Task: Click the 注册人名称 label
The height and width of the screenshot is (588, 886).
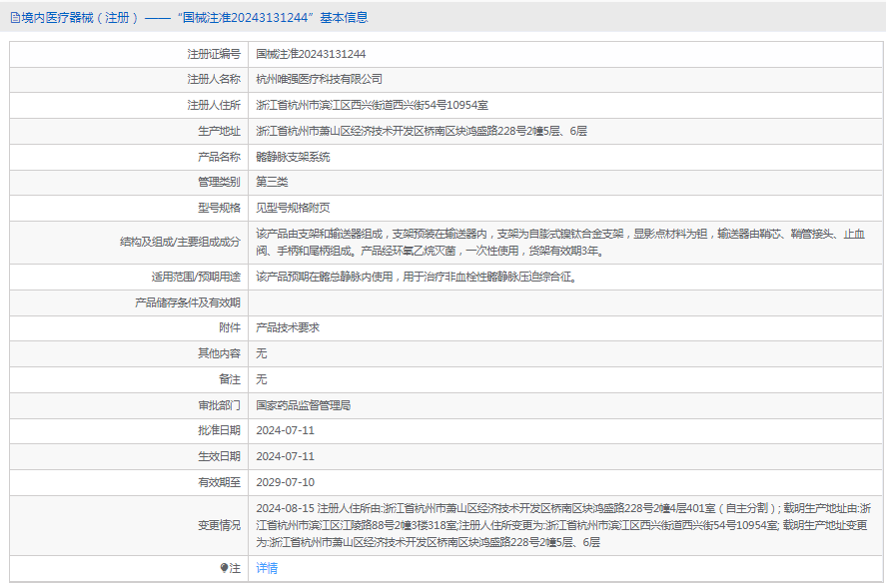Action: point(214,79)
